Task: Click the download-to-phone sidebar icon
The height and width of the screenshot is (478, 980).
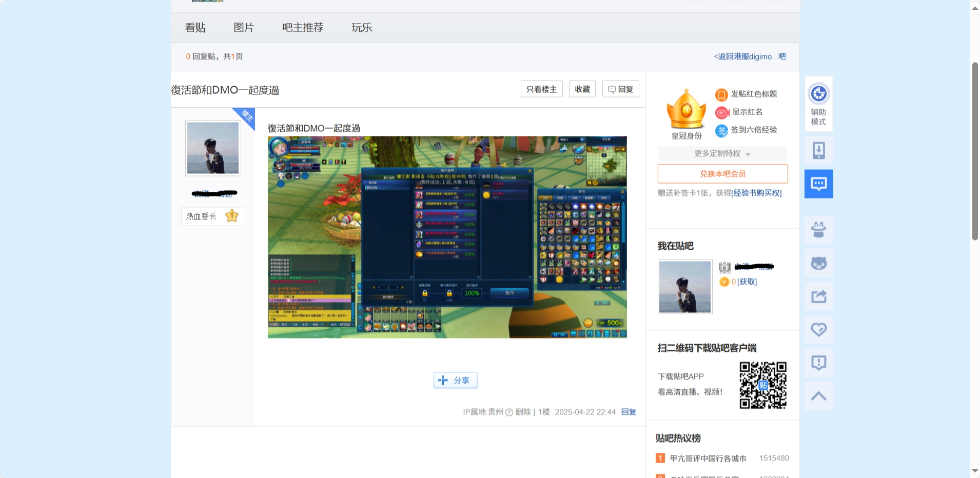Action: (x=818, y=151)
